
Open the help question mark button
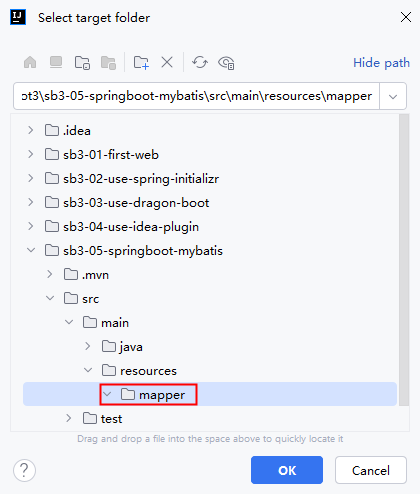[x=24, y=470]
